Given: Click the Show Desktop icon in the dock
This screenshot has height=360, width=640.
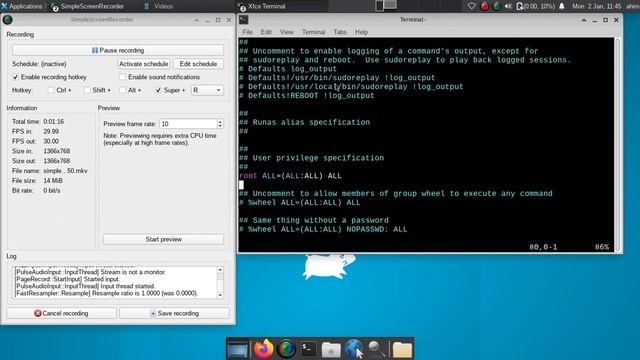Looking at the screenshot, I should tap(238, 349).
